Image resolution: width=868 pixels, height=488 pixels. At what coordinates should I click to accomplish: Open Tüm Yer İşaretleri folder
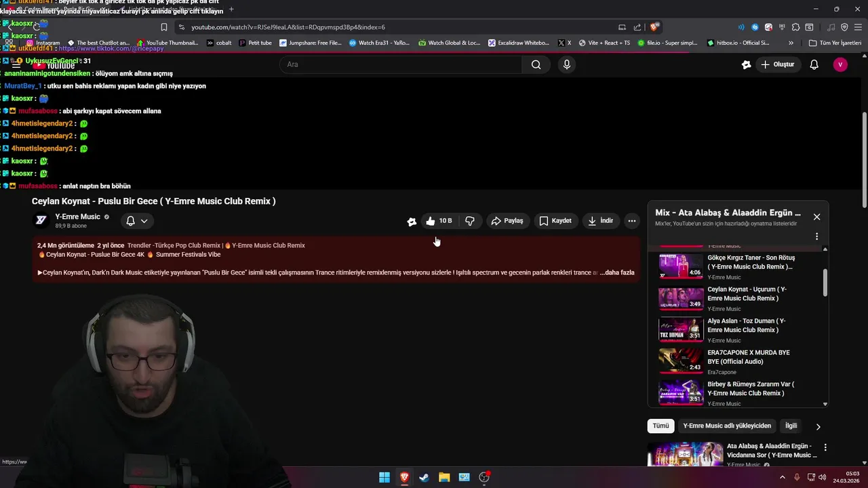[x=835, y=43]
